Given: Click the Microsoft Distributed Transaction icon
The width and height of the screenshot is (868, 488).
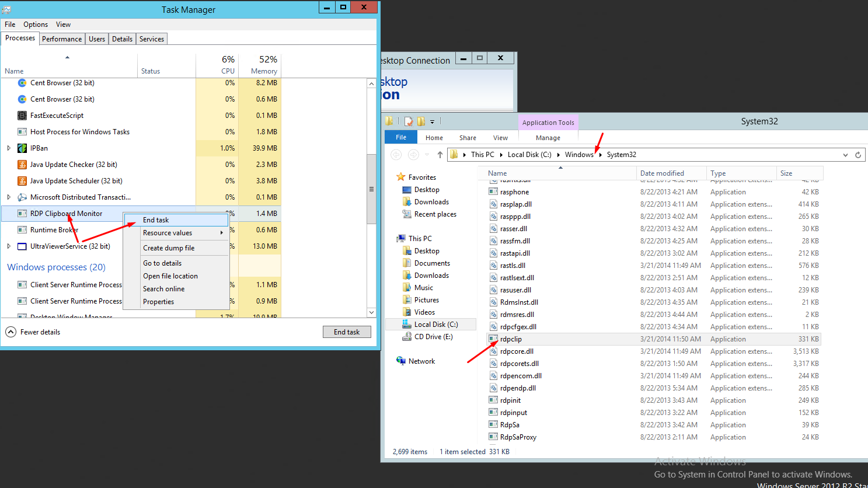Looking at the screenshot, I should [22, 197].
